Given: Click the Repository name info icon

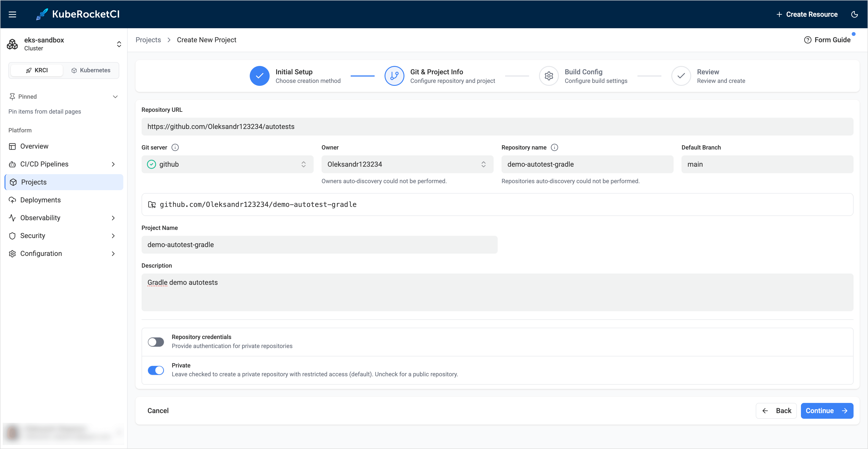Looking at the screenshot, I should click(x=554, y=147).
